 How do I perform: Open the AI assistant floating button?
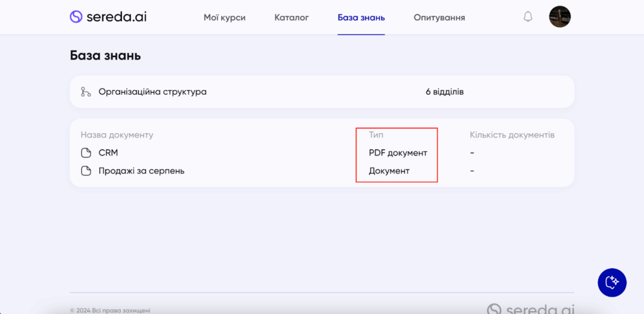pyautogui.click(x=612, y=283)
